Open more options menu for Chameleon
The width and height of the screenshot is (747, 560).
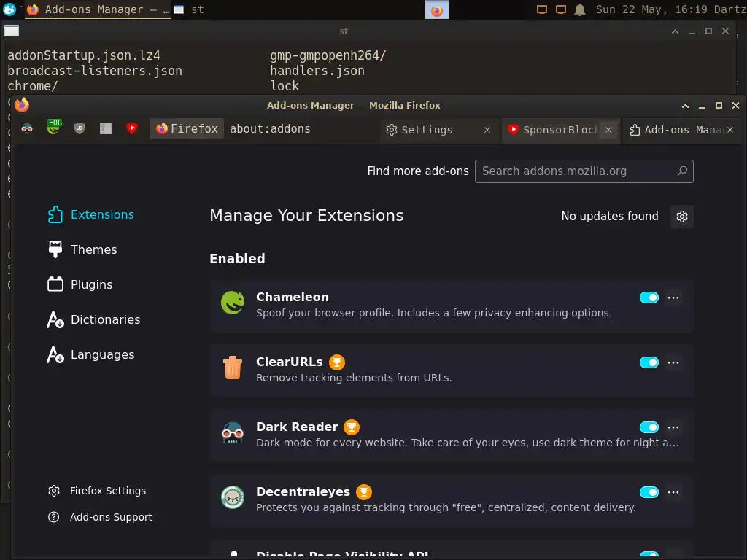pyautogui.click(x=673, y=297)
